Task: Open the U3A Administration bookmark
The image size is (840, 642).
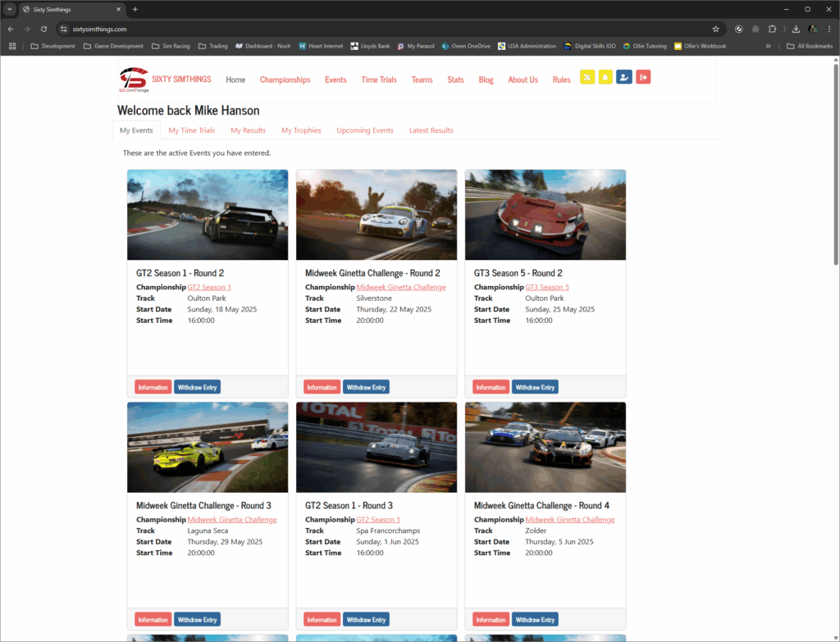Action: coord(527,46)
